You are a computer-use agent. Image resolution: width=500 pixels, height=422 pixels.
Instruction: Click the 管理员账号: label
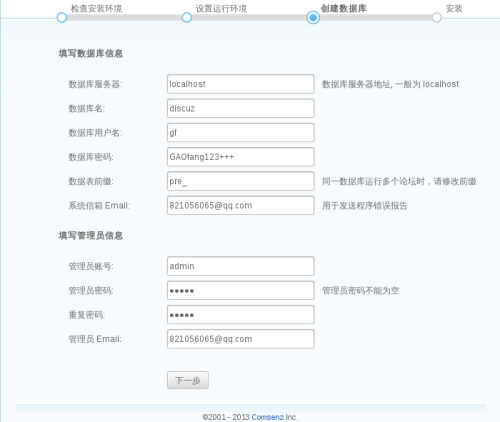[91, 266]
